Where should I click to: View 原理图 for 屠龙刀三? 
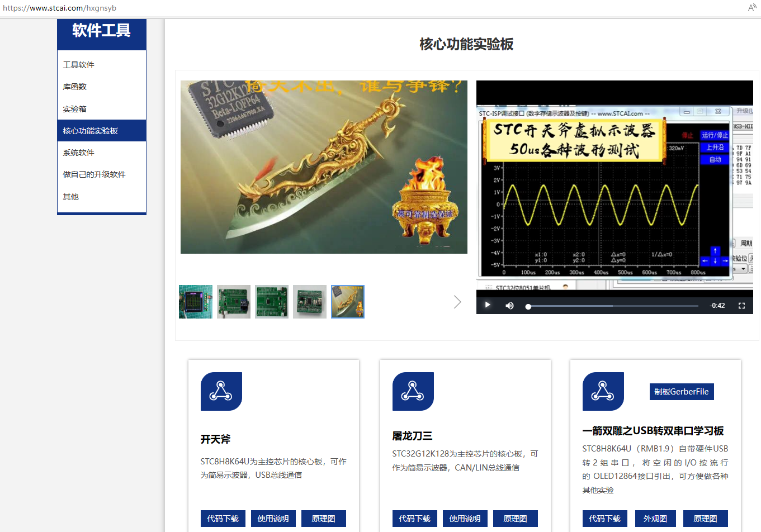[516, 519]
